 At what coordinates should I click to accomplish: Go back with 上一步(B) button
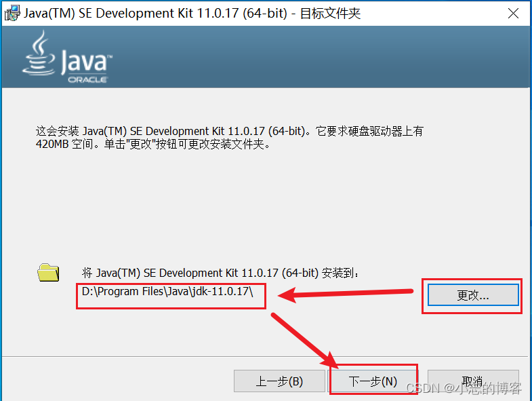(x=279, y=381)
